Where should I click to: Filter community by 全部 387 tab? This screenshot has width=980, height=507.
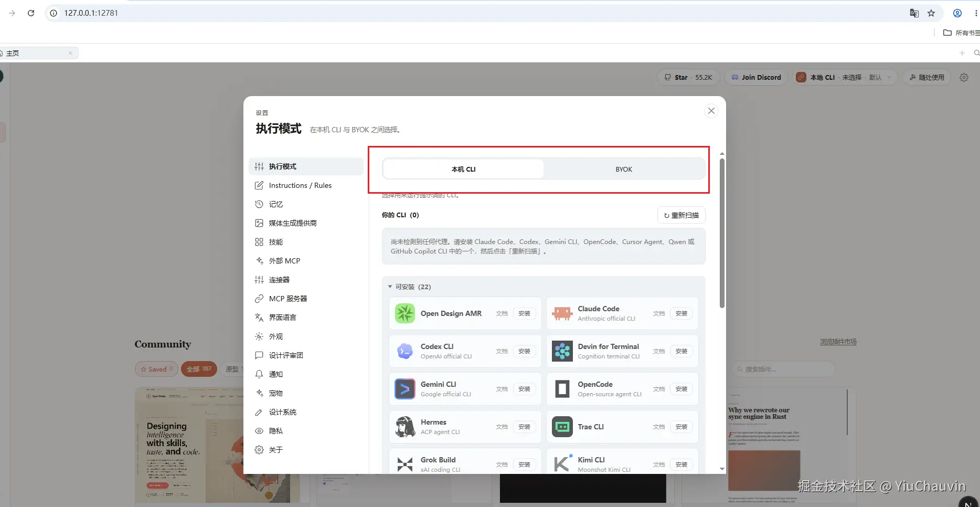tap(199, 369)
